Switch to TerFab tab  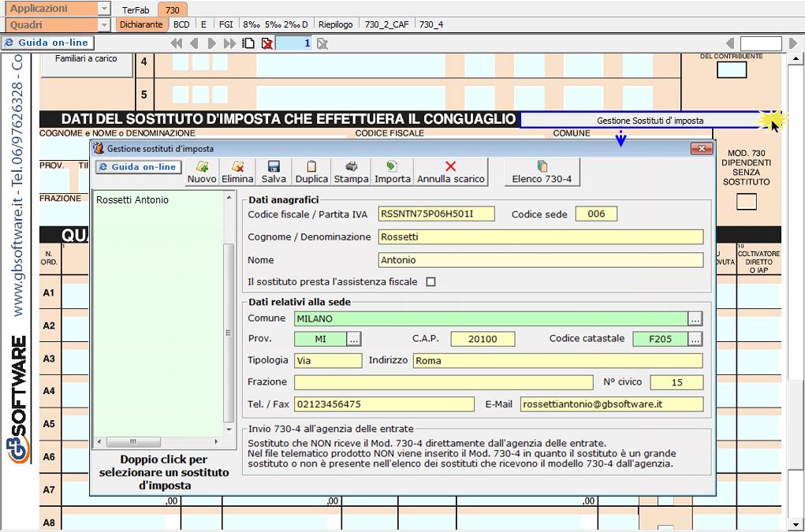[x=136, y=9]
